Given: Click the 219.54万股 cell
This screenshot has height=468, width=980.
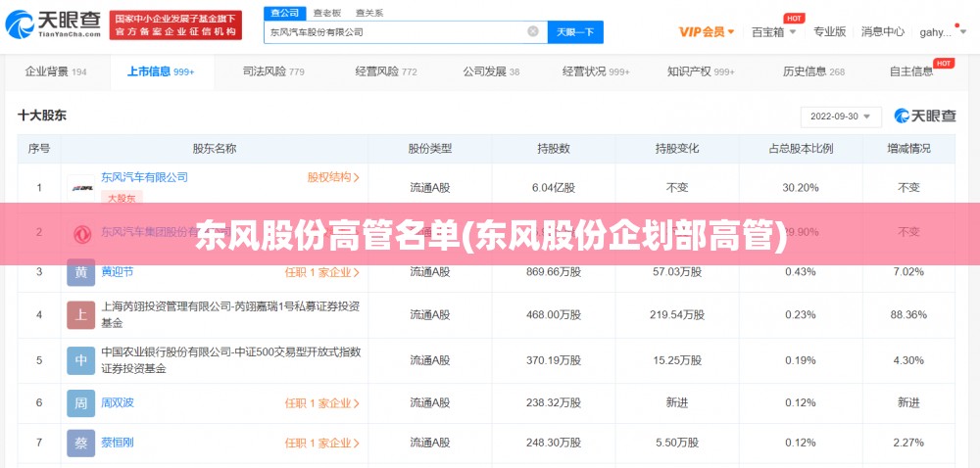Looking at the screenshot, I should (x=677, y=315).
